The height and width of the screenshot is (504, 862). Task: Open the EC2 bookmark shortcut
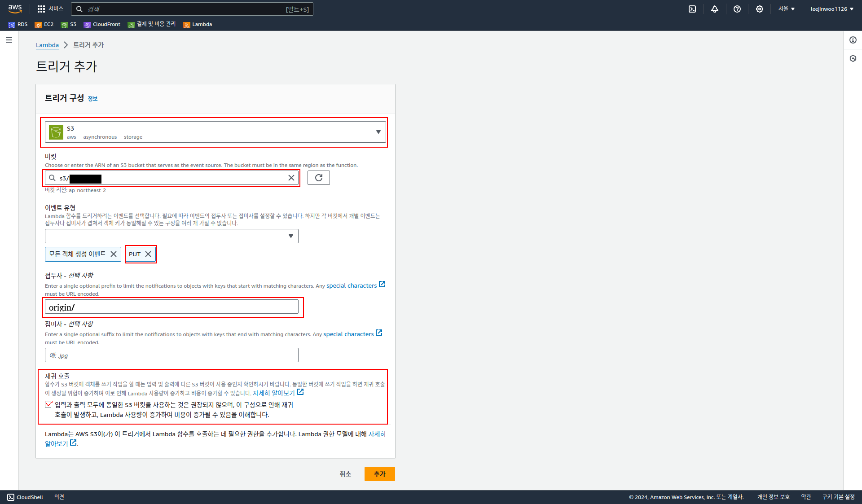point(44,24)
